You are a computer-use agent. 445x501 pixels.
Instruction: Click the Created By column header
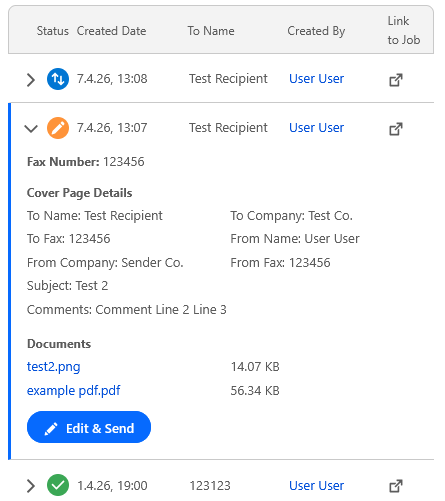pos(316,31)
